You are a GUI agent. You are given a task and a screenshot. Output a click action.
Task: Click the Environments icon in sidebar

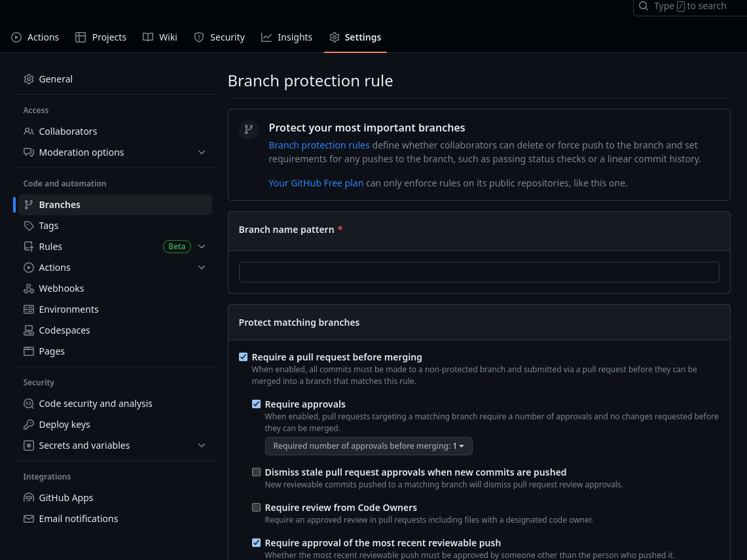(x=29, y=309)
